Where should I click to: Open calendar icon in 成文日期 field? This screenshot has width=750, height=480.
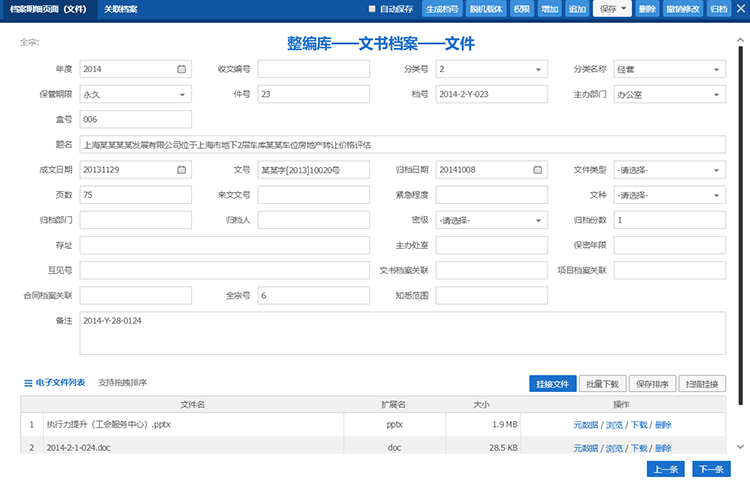coord(182,170)
